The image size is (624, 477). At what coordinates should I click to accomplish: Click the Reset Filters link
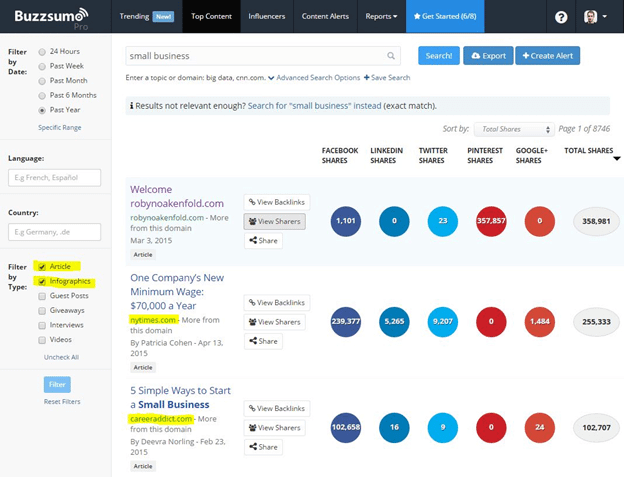[62, 402]
